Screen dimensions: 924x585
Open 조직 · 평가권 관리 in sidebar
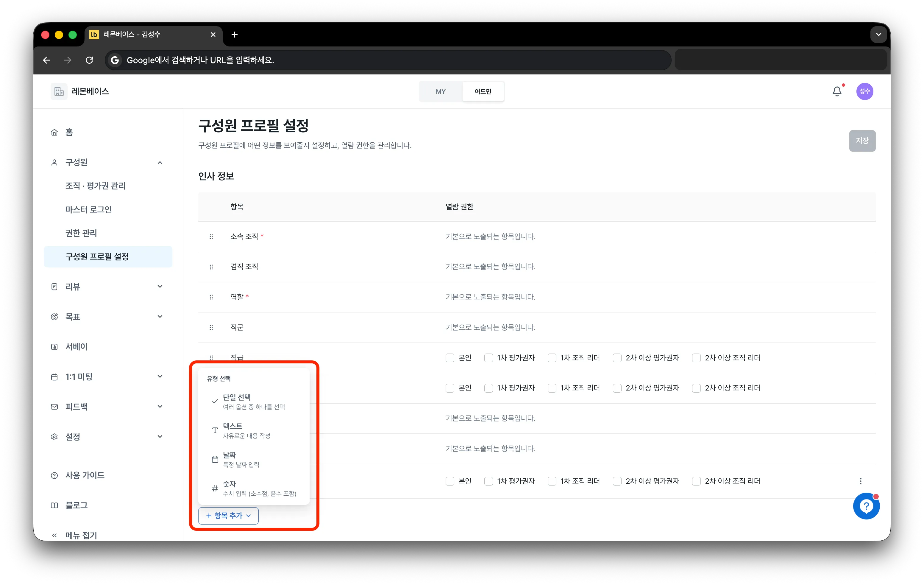(95, 186)
